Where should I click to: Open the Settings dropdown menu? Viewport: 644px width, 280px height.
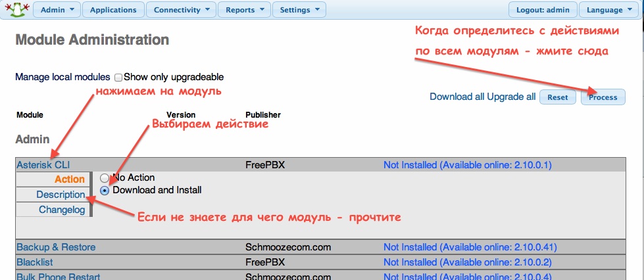tap(299, 10)
